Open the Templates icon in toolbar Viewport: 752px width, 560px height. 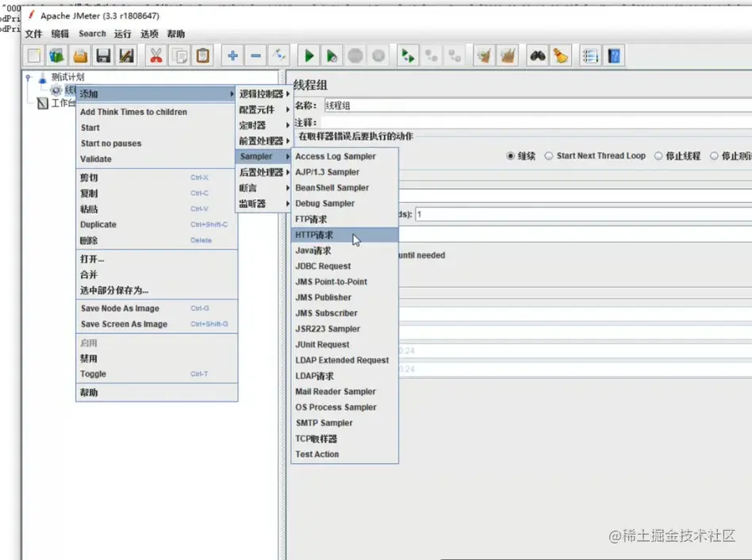[x=56, y=56]
